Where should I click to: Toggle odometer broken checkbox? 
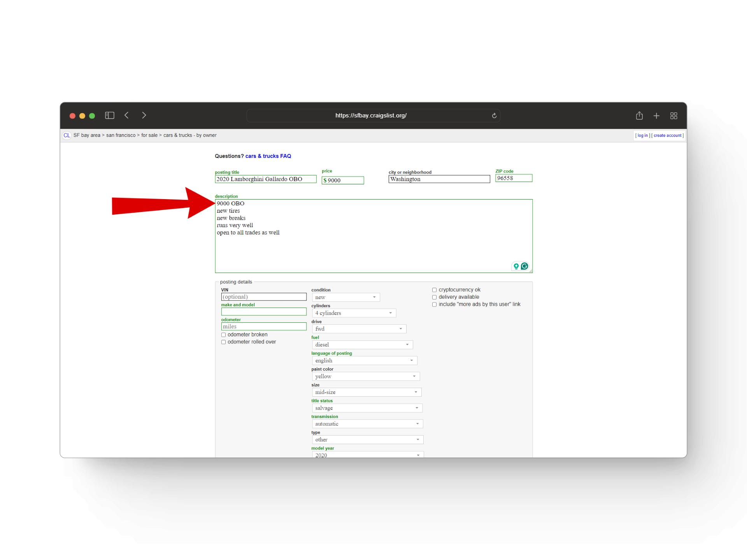[x=223, y=334]
